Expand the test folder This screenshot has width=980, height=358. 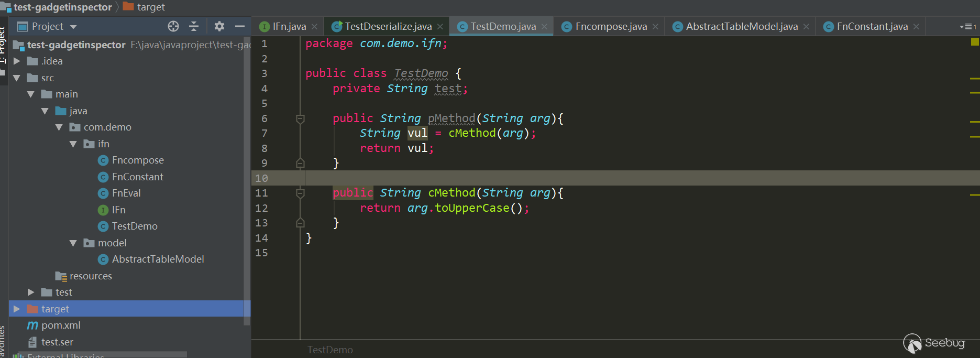31,292
